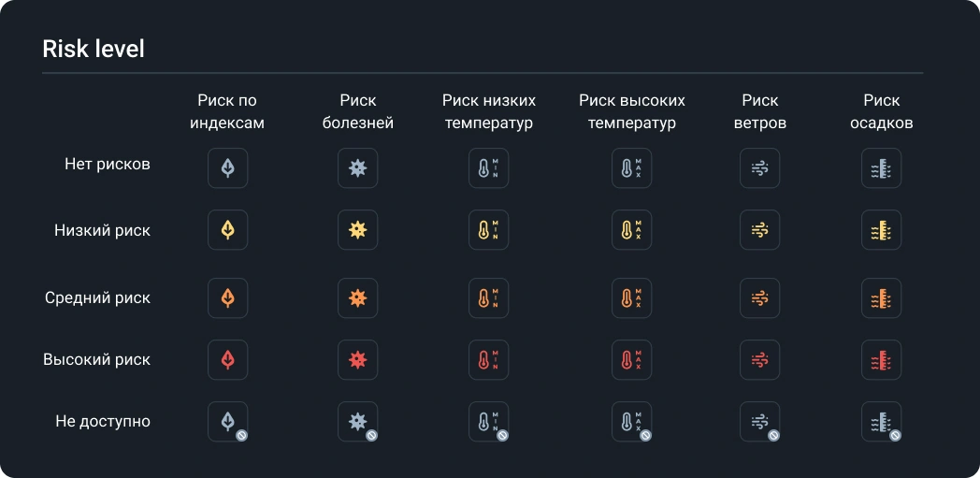980x478 pixels.
Task: Click the yellow low-risk wind icon
Action: click(759, 230)
